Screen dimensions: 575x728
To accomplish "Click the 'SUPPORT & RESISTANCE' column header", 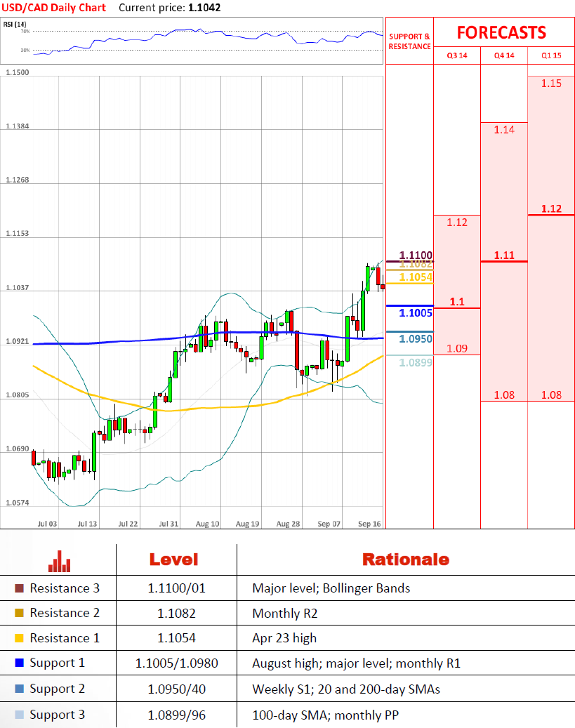I will pos(409,41).
